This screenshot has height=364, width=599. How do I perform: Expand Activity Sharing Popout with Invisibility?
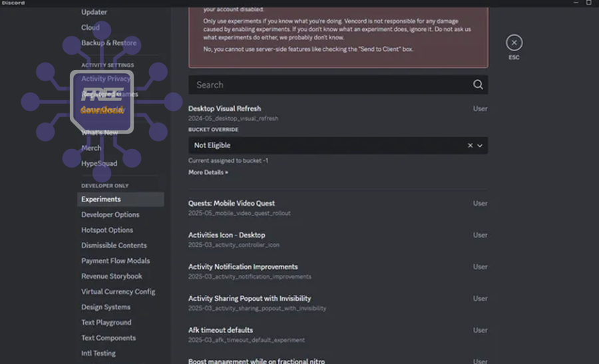[250, 298]
